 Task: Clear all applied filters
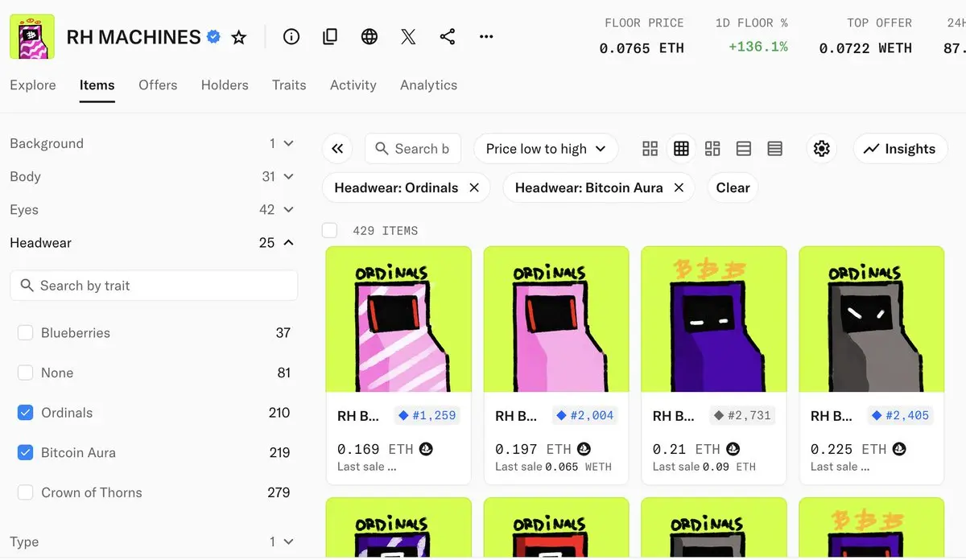click(x=733, y=187)
